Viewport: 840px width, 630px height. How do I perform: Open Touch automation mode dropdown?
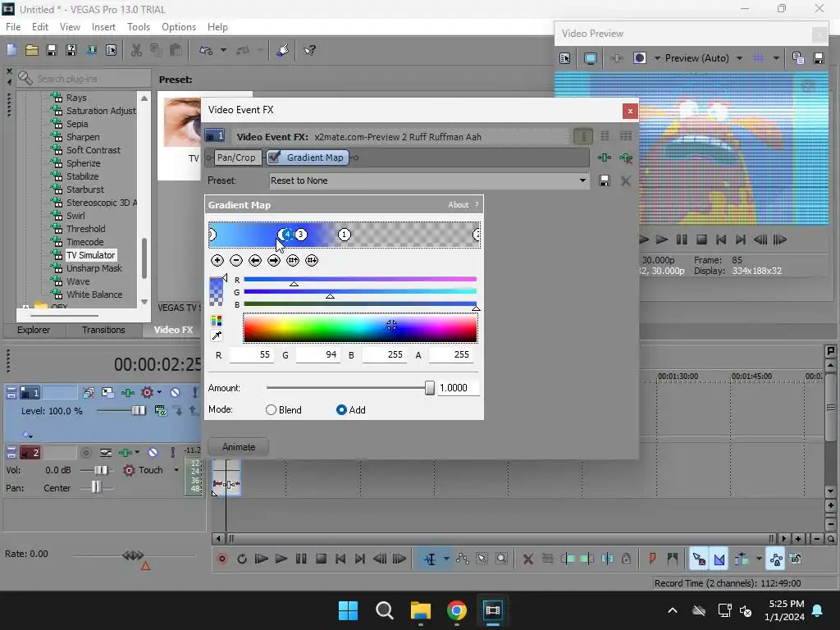click(x=176, y=470)
